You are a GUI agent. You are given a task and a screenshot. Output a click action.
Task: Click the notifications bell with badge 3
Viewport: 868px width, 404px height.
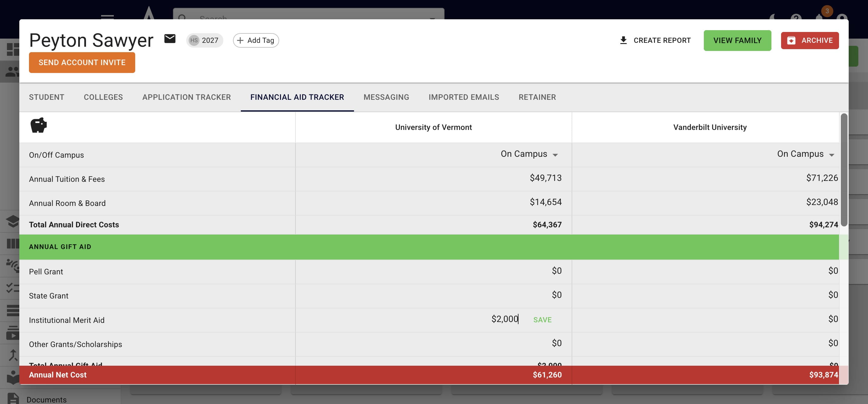click(819, 17)
